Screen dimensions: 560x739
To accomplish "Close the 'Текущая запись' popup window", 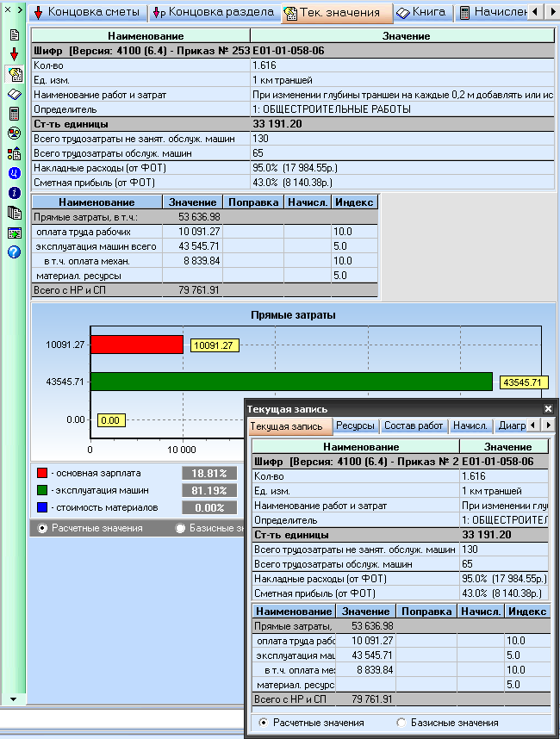I will [x=548, y=409].
